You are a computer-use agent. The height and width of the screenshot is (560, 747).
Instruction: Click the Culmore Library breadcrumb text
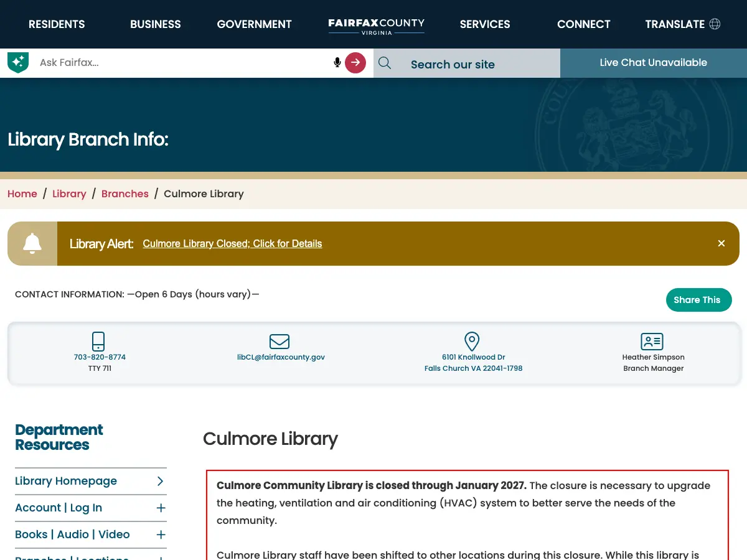tap(204, 194)
